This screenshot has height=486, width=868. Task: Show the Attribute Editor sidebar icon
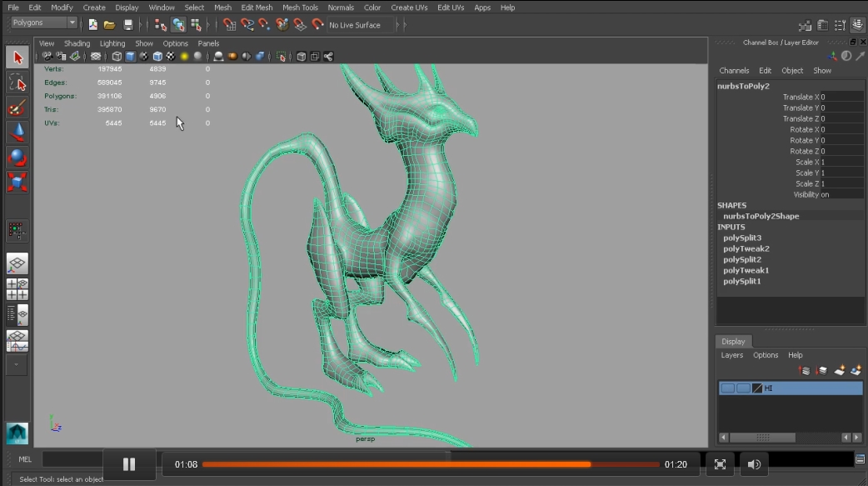click(823, 25)
